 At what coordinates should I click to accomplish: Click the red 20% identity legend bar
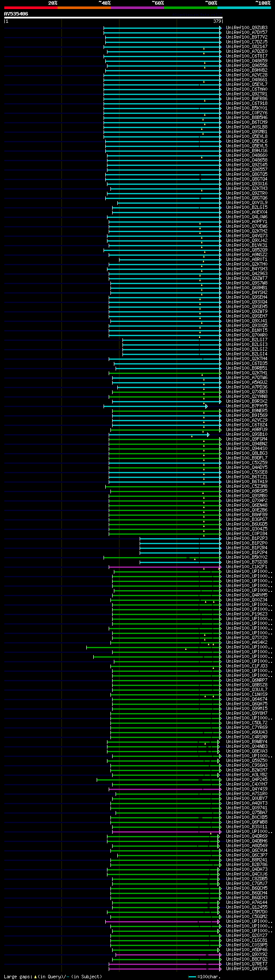[x=31, y=8]
